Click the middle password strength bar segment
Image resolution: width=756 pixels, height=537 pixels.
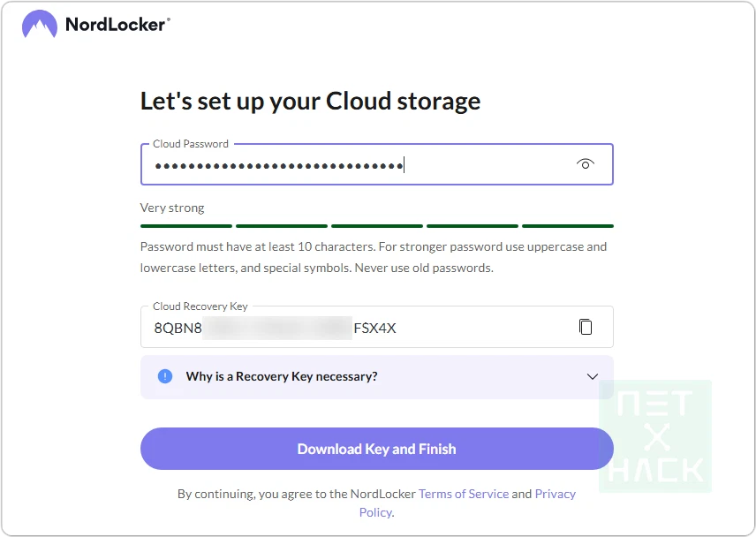point(377,226)
